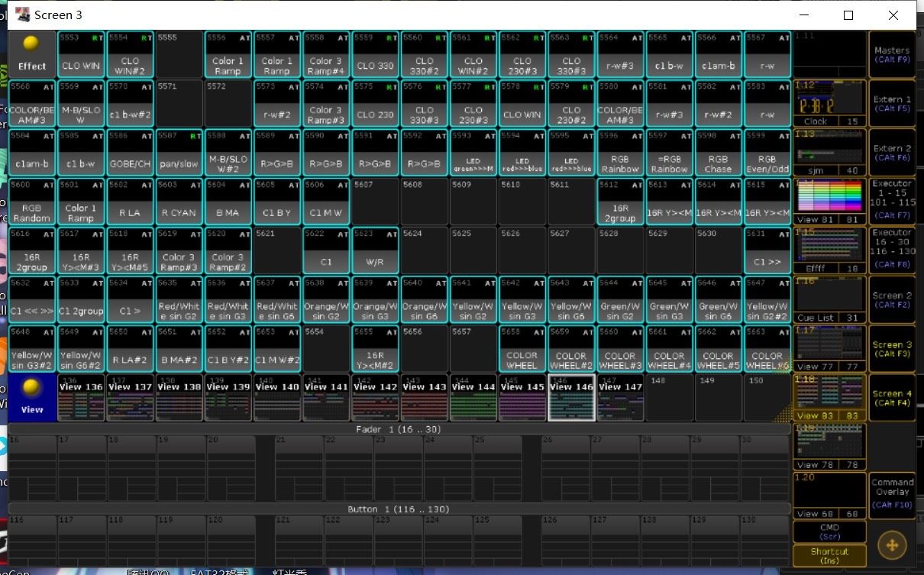This screenshot has width=924, height=575.
Task: Show the Extern 1 screen
Action: click(x=892, y=103)
